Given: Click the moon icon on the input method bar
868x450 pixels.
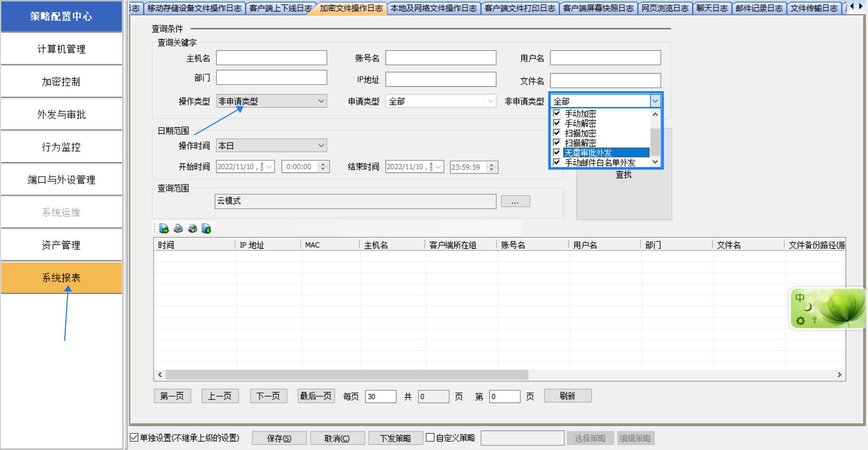Looking at the screenshot, I should [x=808, y=307].
